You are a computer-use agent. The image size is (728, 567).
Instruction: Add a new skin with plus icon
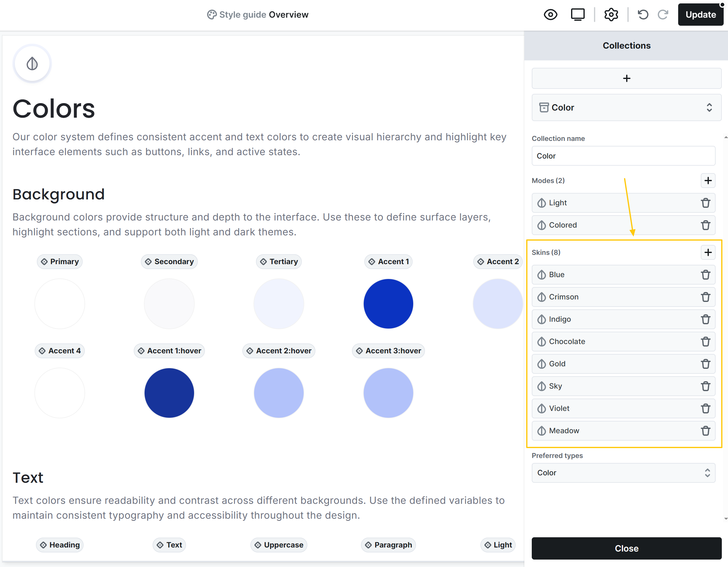(x=708, y=252)
